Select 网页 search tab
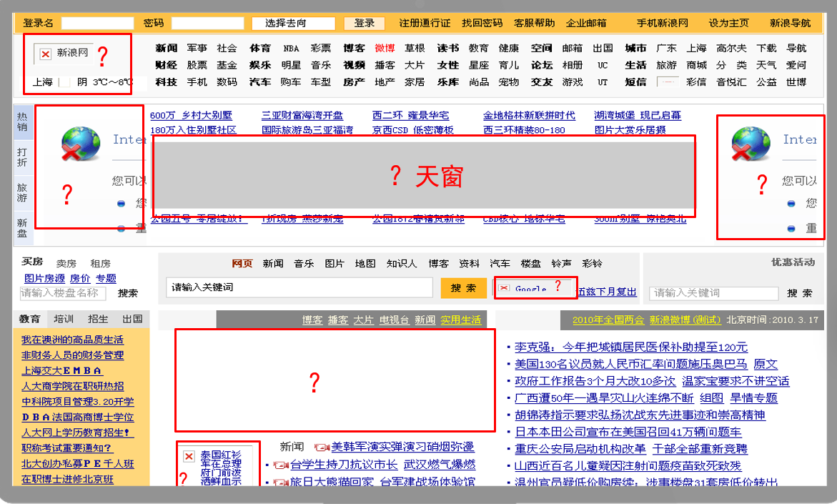The width and height of the screenshot is (837, 504). click(242, 264)
